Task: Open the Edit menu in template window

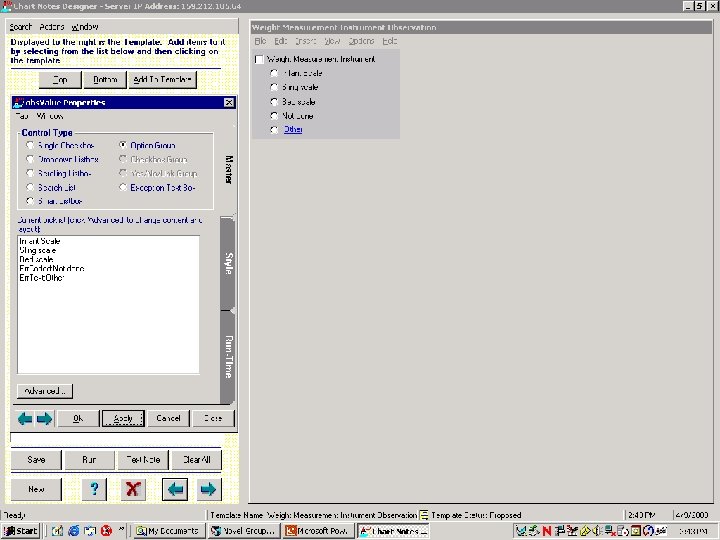Action: click(x=281, y=41)
